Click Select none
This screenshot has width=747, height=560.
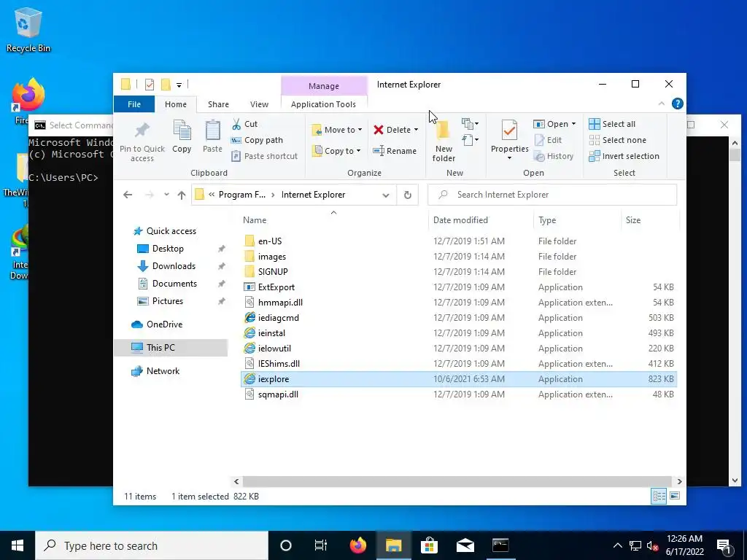pos(618,140)
